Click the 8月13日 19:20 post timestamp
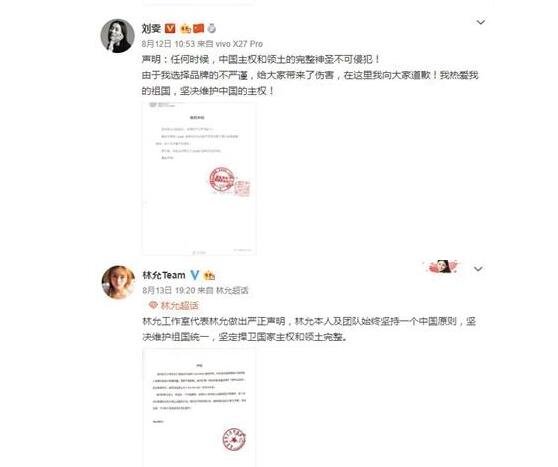This screenshot has width=558, height=467. (x=169, y=290)
